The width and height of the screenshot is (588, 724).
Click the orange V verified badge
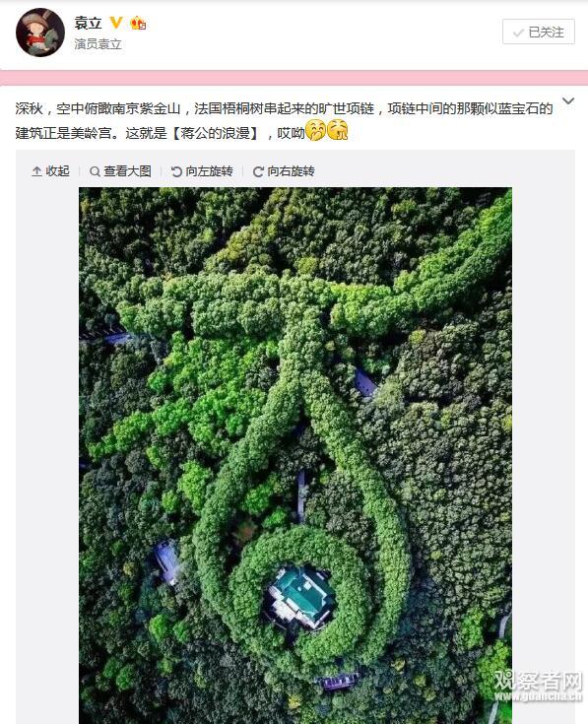116,22
